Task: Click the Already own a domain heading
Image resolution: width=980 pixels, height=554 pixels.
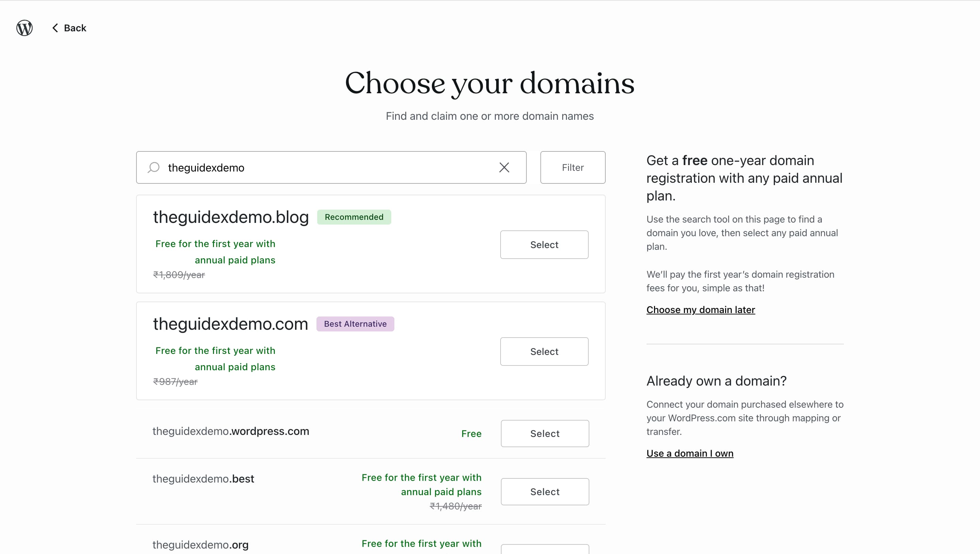Action: [x=716, y=381]
